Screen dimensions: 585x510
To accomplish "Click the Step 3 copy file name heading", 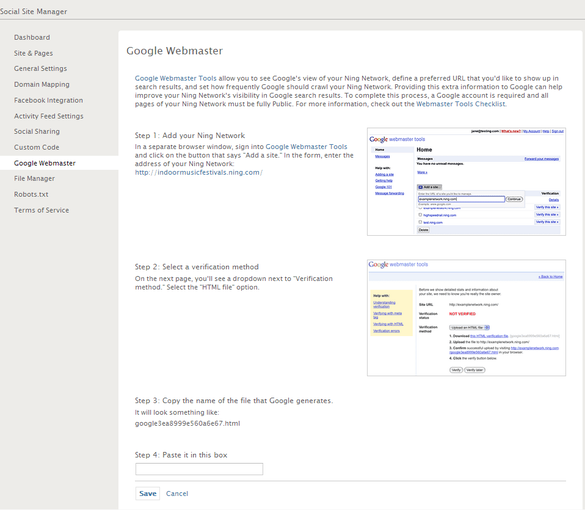I will pyautogui.click(x=234, y=400).
